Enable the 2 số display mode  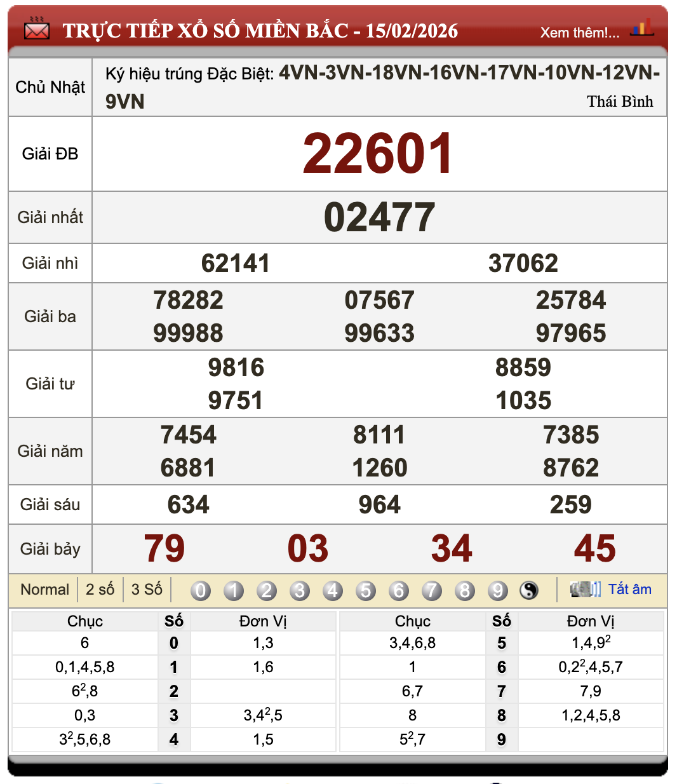click(99, 589)
